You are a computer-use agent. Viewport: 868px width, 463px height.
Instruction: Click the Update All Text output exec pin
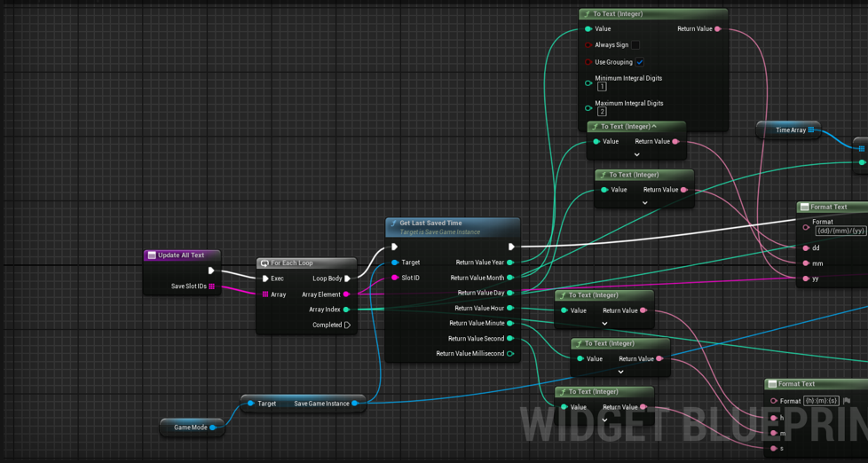(211, 271)
